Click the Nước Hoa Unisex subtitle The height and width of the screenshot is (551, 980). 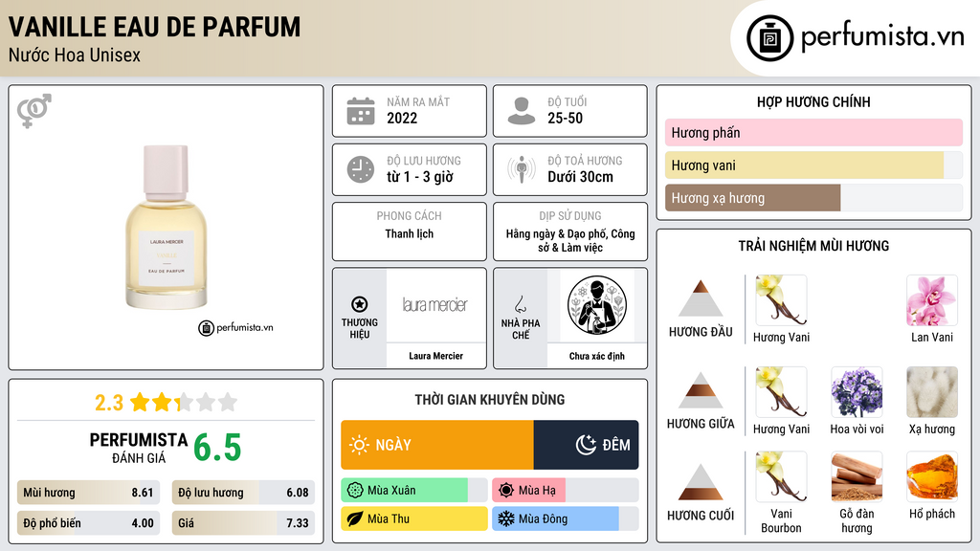(75, 55)
